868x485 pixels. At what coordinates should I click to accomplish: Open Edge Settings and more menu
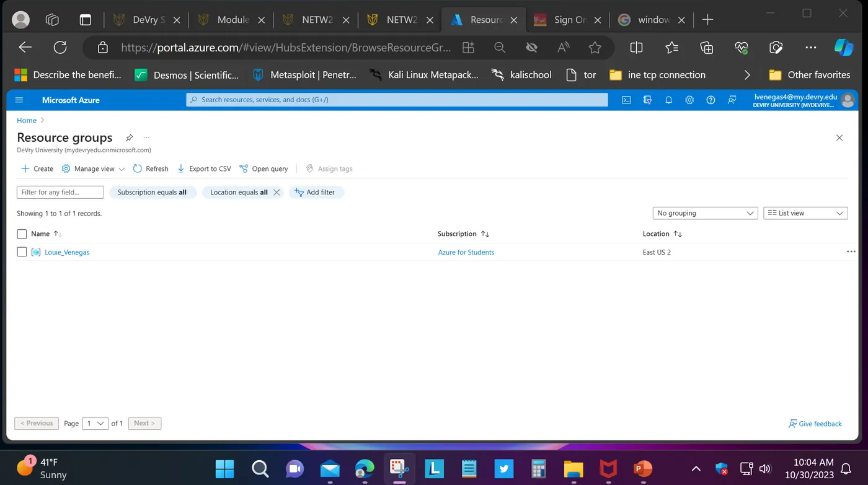point(810,47)
